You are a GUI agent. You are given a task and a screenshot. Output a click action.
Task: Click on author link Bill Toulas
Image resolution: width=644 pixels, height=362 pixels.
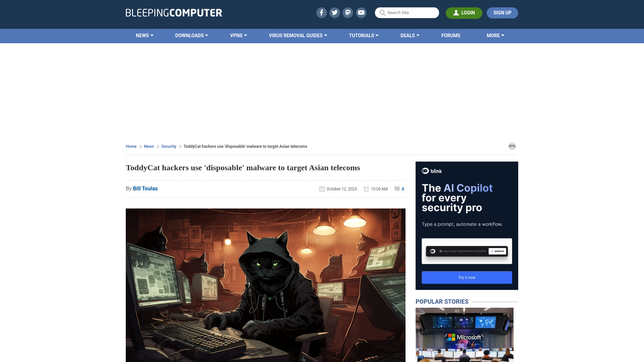tap(145, 188)
